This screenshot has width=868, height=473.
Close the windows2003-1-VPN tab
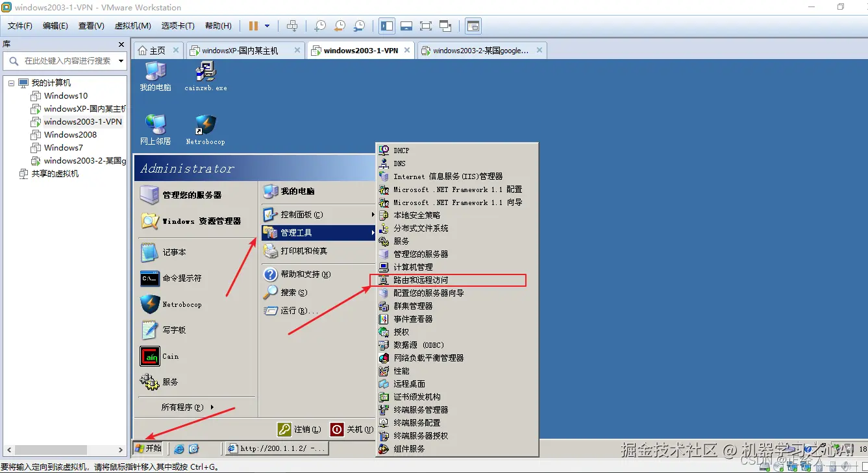coord(407,50)
